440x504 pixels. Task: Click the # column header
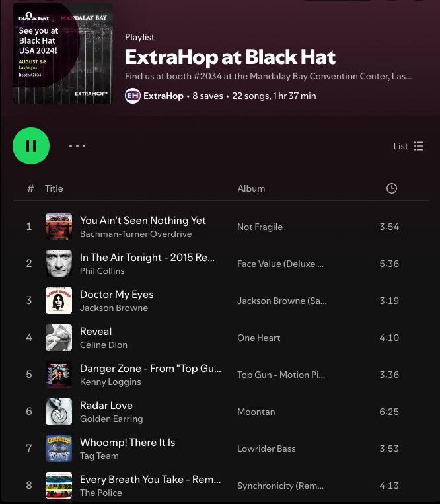[30, 188]
